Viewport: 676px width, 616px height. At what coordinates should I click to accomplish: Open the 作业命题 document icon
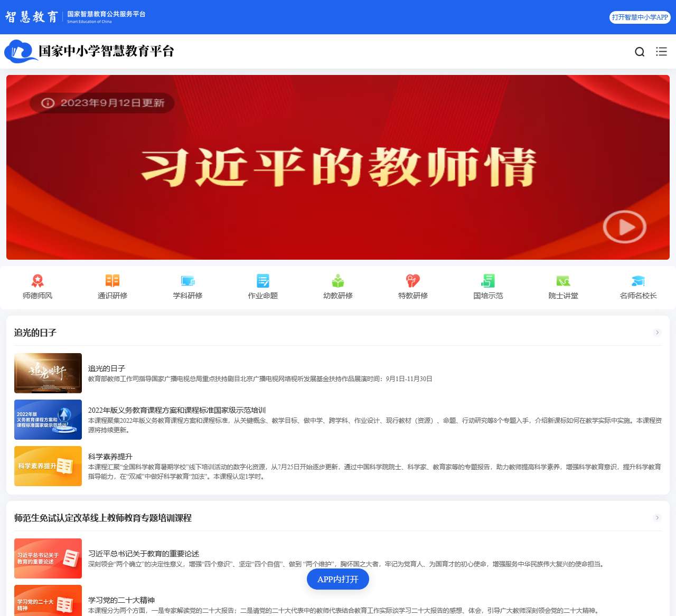point(263,281)
